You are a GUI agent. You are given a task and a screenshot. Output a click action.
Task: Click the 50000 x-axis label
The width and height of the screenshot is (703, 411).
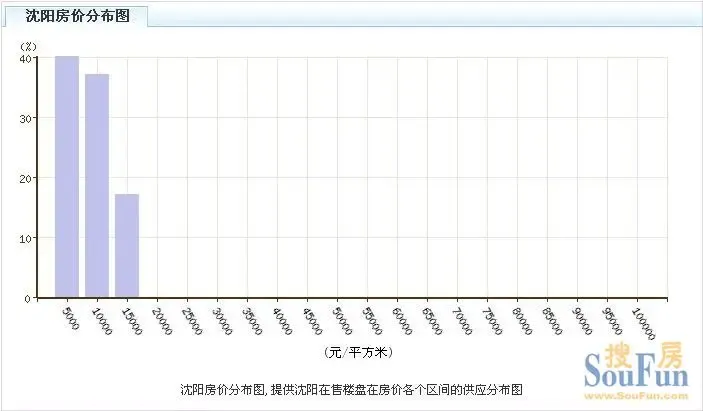pyautogui.click(x=342, y=321)
